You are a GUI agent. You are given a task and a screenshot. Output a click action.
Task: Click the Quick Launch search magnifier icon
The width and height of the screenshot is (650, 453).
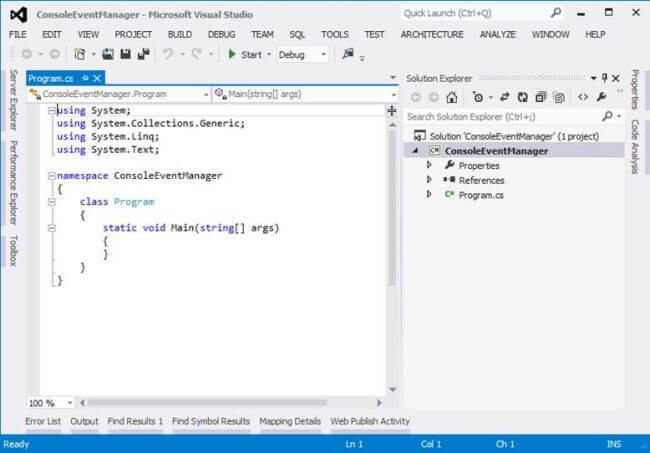point(556,13)
